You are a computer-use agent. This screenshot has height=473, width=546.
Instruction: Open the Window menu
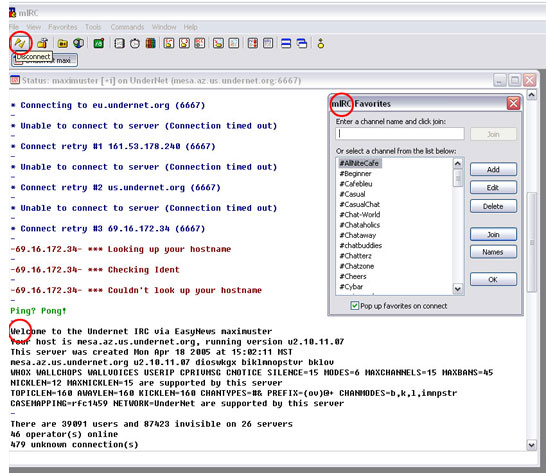tap(164, 27)
